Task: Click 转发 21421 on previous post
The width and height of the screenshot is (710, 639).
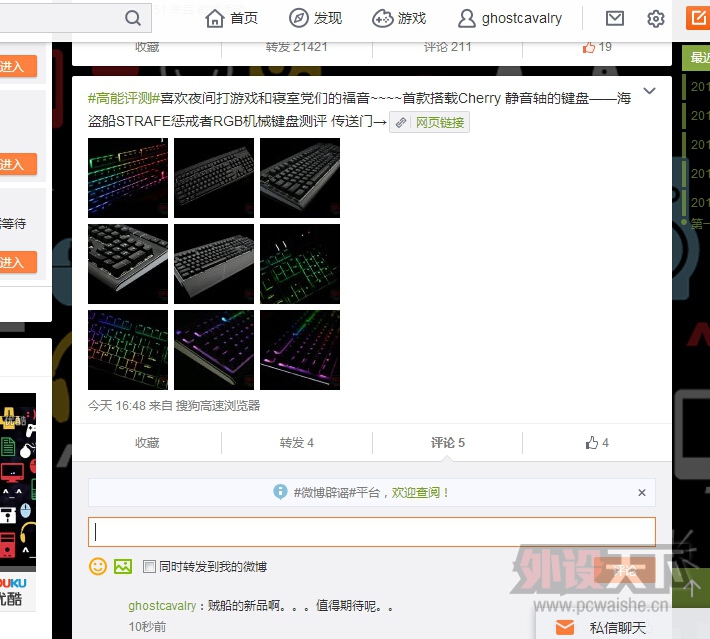Action: tap(297, 47)
